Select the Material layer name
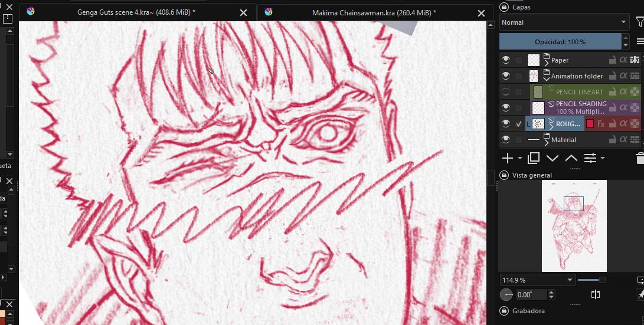This screenshot has width=644, height=325. (564, 140)
